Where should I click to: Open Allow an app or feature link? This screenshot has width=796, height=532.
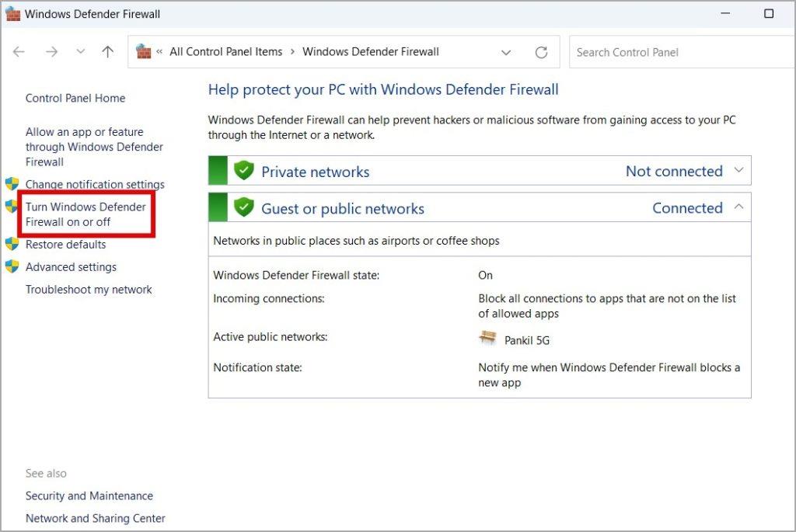[94, 147]
